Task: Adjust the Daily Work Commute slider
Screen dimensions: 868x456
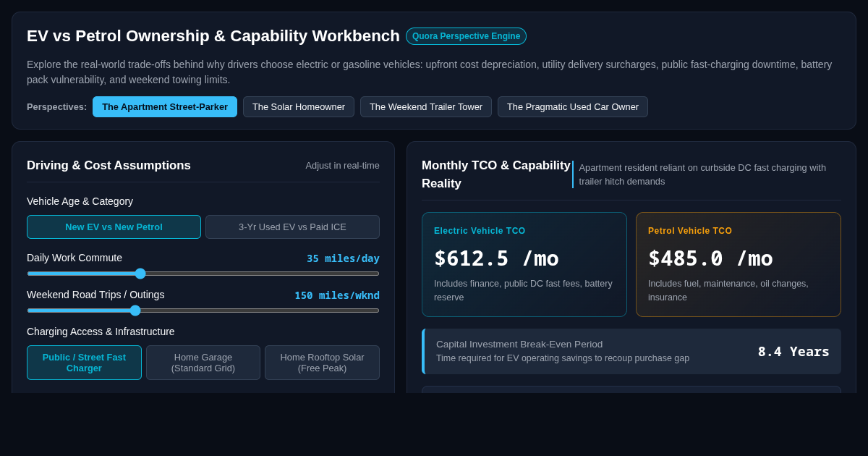Action: [203, 274]
